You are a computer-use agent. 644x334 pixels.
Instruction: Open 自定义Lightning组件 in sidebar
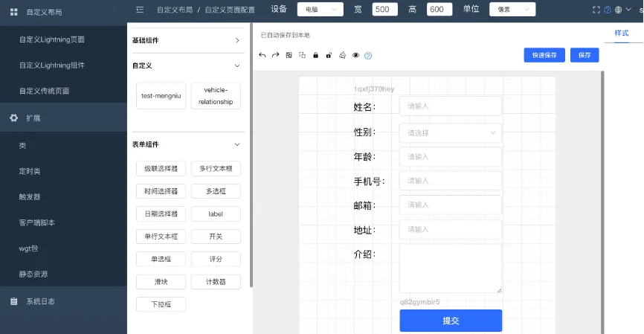(x=52, y=65)
